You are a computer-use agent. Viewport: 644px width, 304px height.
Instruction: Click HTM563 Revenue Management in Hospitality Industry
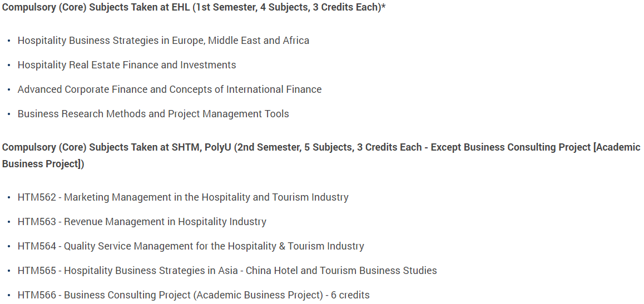[142, 222]
